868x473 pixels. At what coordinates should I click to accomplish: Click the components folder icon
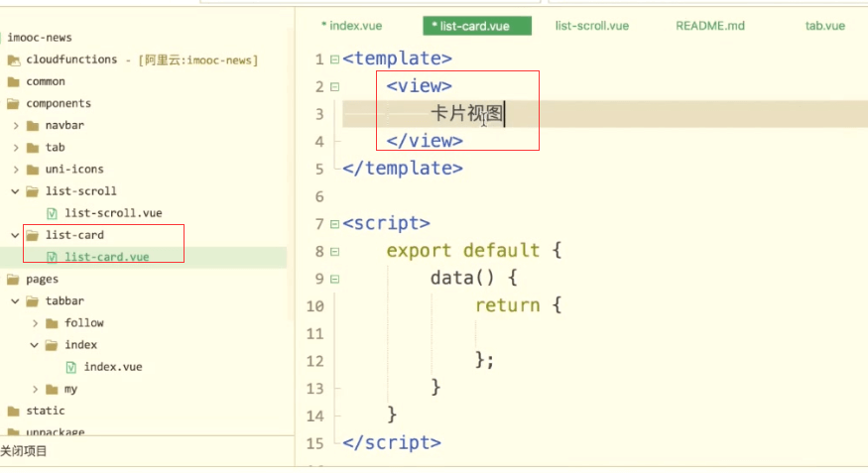[13, 104]
